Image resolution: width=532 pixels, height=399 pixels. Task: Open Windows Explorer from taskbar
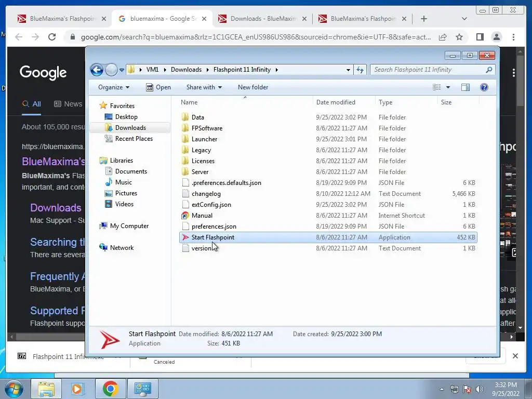click(46, 389)
